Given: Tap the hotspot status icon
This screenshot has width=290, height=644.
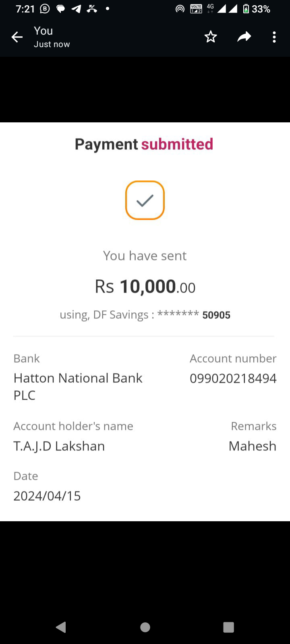Looking at the screenshot, I should pos(180,9).
